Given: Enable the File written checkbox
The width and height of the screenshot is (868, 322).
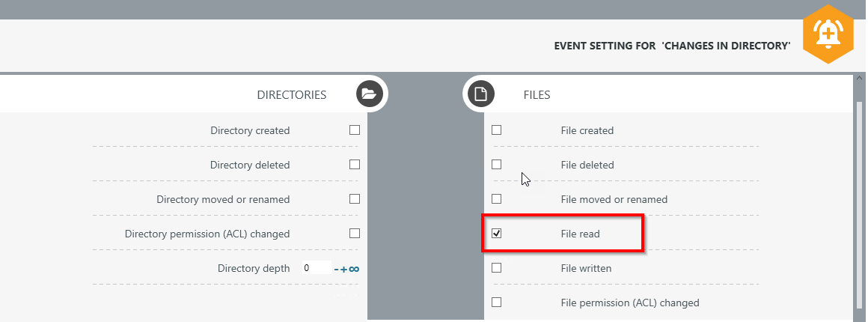Looking at the screenshot, I should (x=496, y=268).
